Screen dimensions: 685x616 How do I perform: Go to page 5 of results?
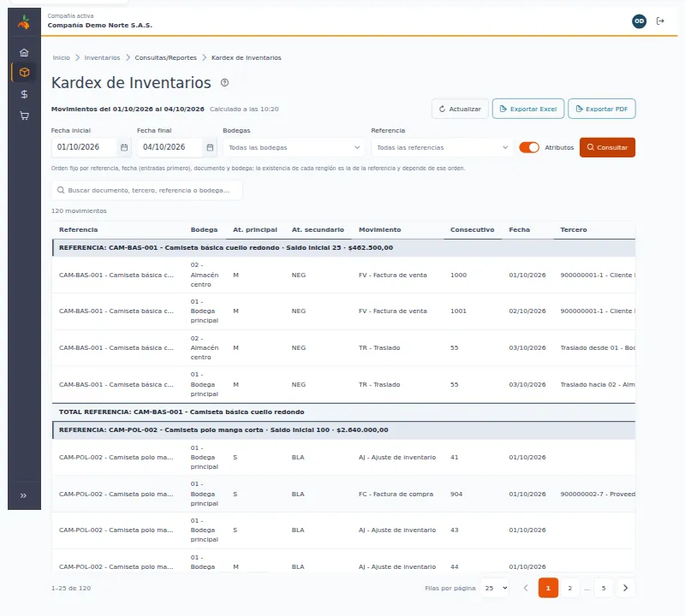pyautogui.click(x=604, y=588)
